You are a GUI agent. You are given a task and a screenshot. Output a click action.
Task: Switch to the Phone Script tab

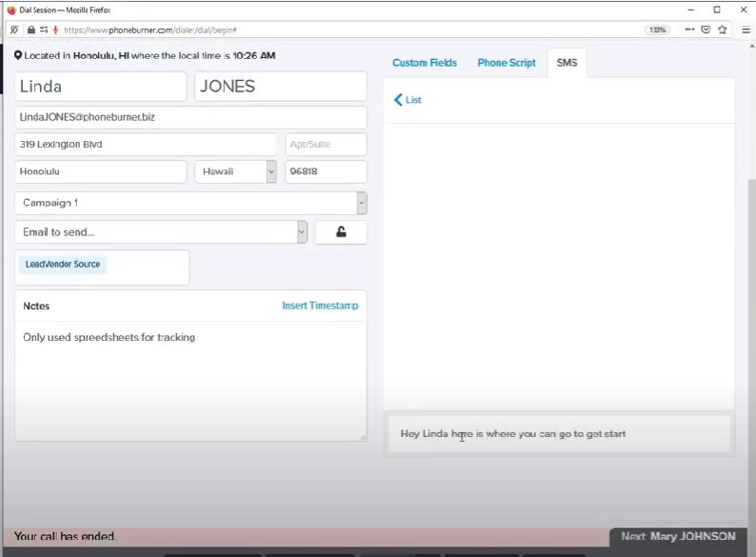(x=507, y=63)
